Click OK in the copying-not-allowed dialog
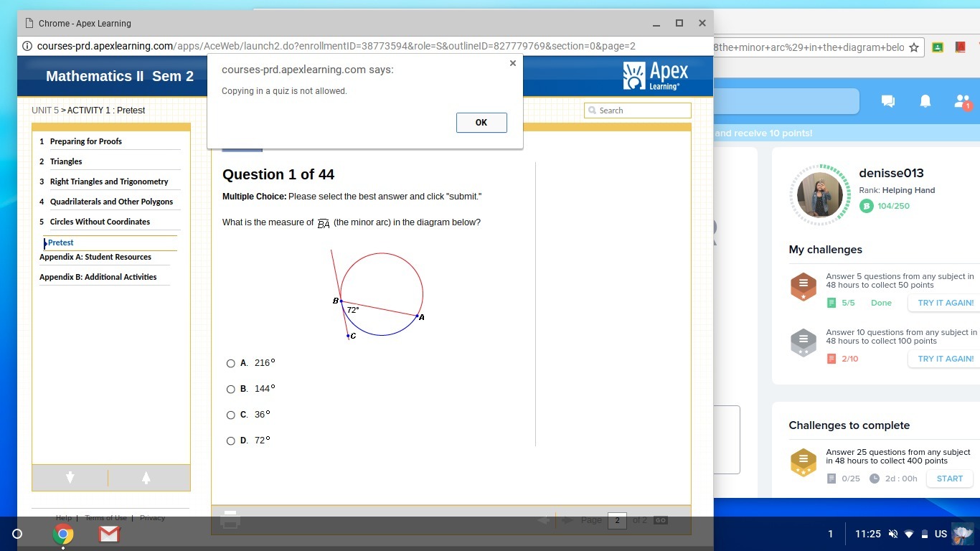980x551 pixels. [481, 123]
